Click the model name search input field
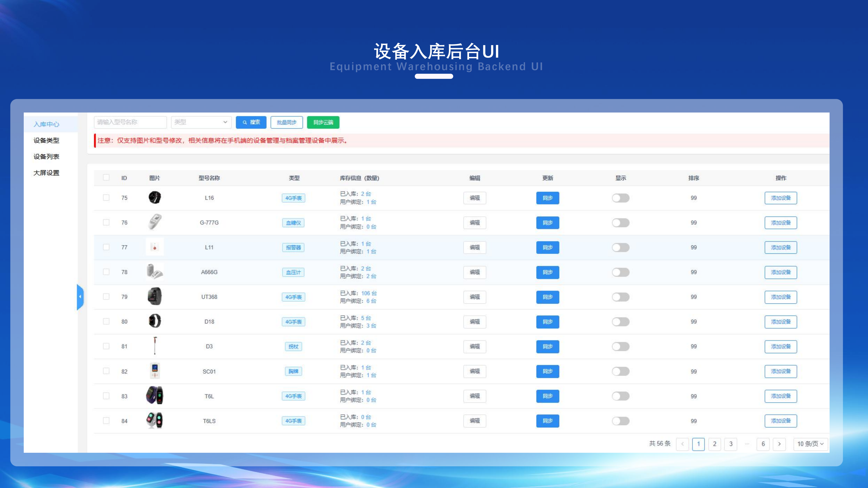 pyautogui.click(x=130, y=122)
